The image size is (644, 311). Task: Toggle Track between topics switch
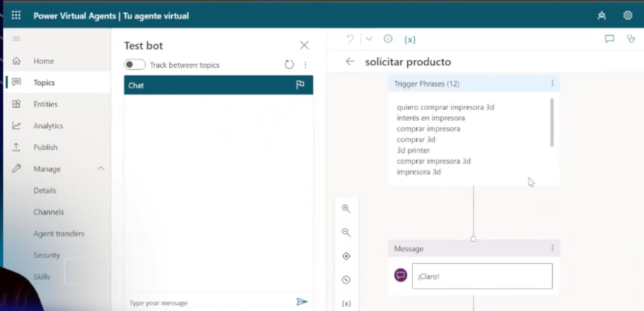point(135,65)
